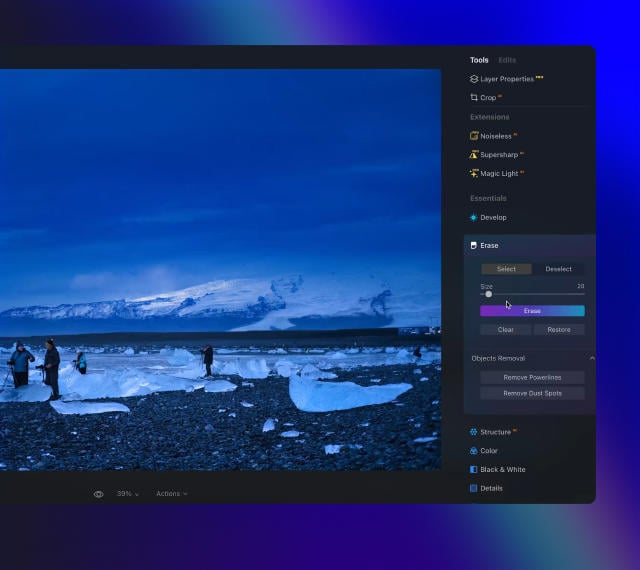Open the 39% zoom dropdown
640x570 pixels.
click(x=128, y=494)
